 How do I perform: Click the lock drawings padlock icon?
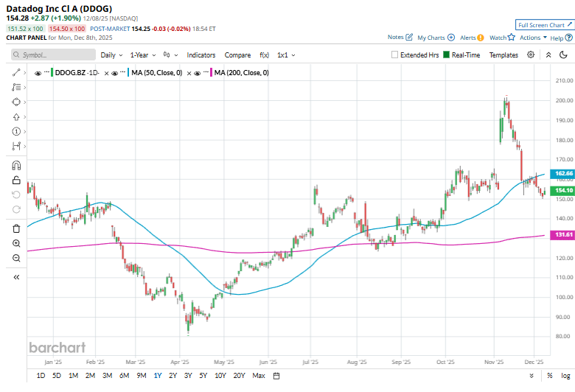click(16, 180)
